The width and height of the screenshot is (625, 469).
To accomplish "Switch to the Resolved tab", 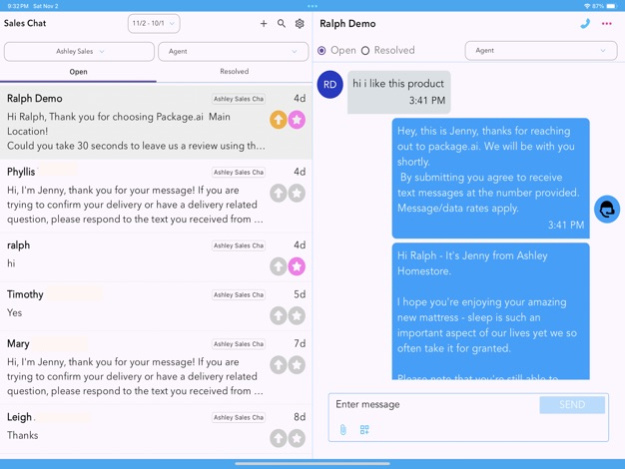I will click(x=234, y=72).
